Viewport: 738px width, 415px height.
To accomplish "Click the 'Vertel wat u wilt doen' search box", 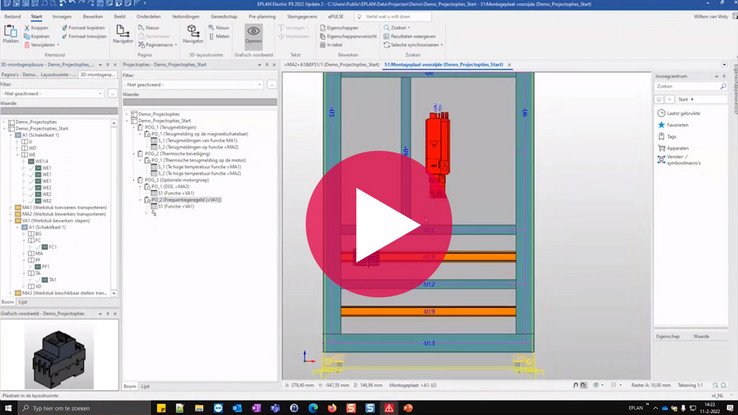I will [393, 16].
